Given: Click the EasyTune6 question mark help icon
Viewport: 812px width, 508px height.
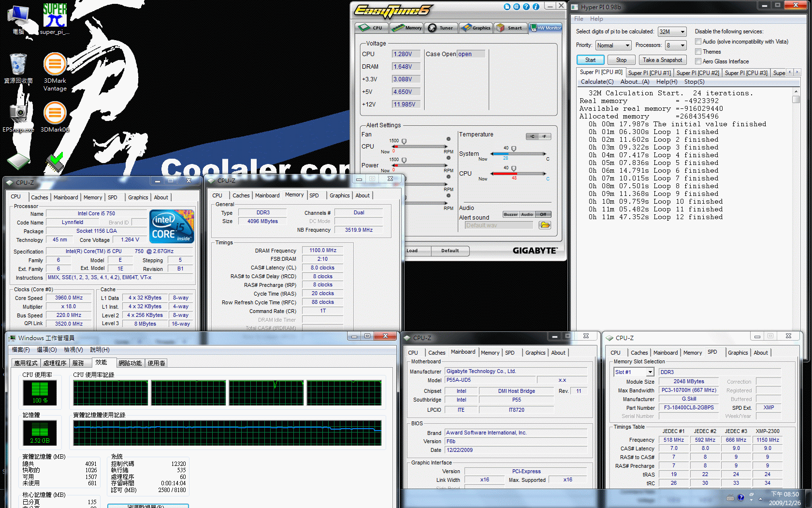Looking at the screenshot, I should (526, 7).
